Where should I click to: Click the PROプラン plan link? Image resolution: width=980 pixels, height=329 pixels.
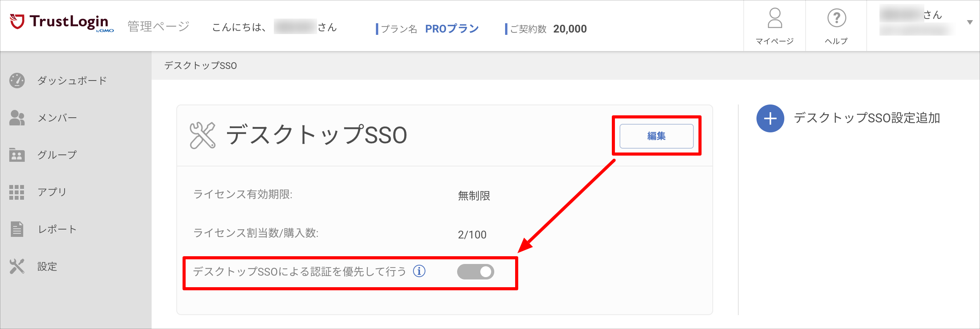(x=452, y=29)
